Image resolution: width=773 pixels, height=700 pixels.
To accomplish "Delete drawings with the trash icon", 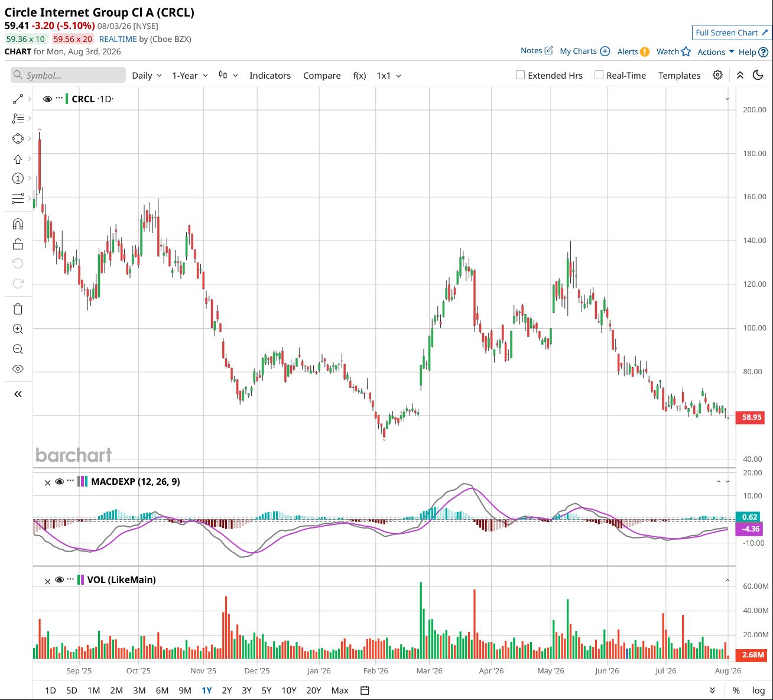I will [x=18, y=309].
